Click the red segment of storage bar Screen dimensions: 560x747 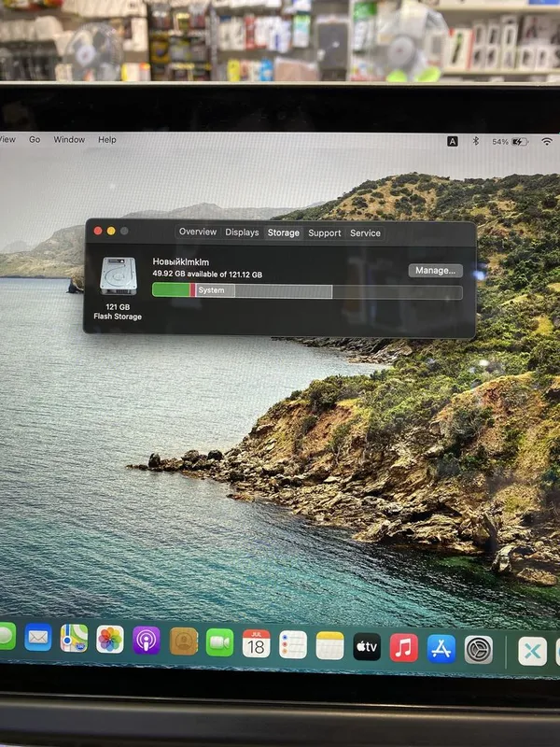(192, 289)
